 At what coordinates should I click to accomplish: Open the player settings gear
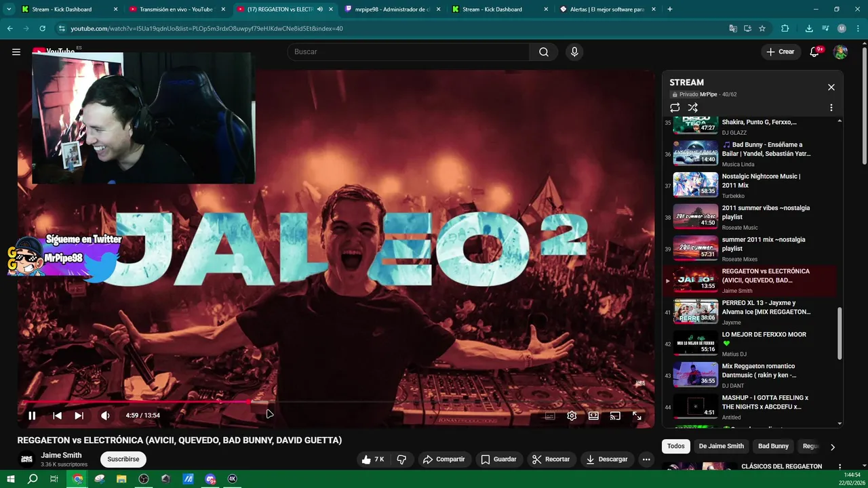572,415
